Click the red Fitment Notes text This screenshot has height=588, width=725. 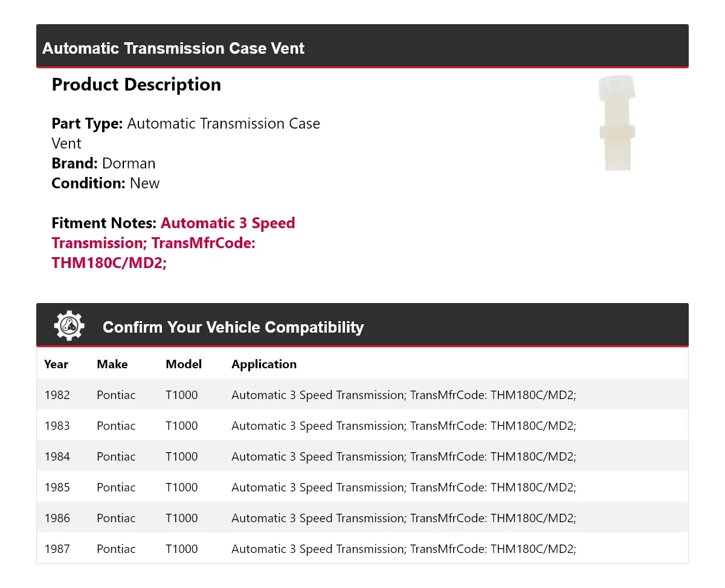click(x=173, y=243)
